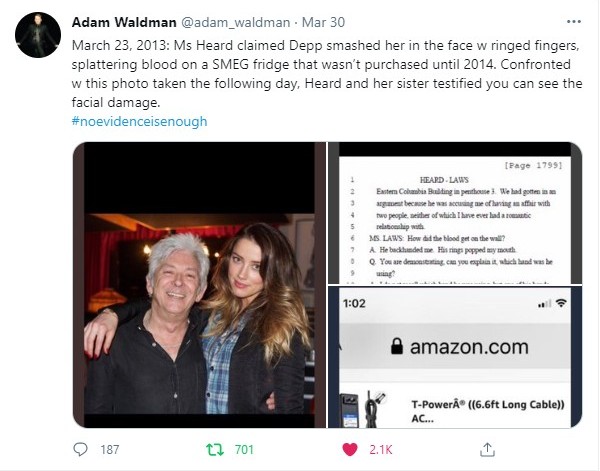600x471 pixels.
Task: Click the share upload icon
Action: click(x=487, y=449)
